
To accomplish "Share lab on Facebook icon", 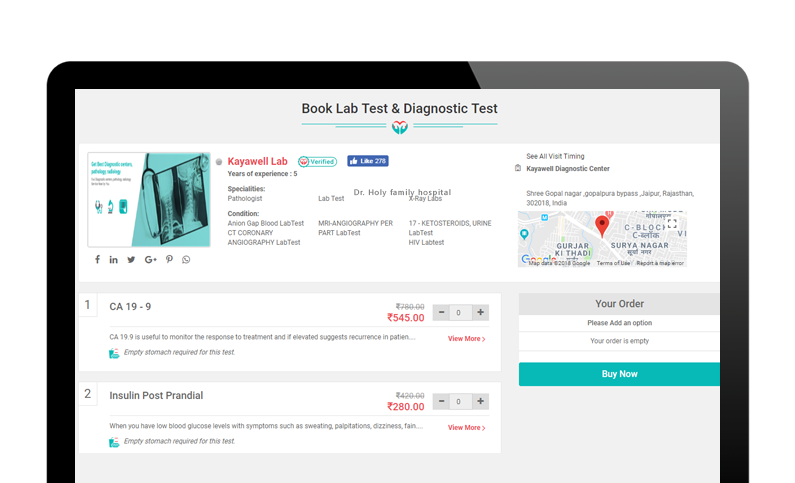I will [97, 260].
